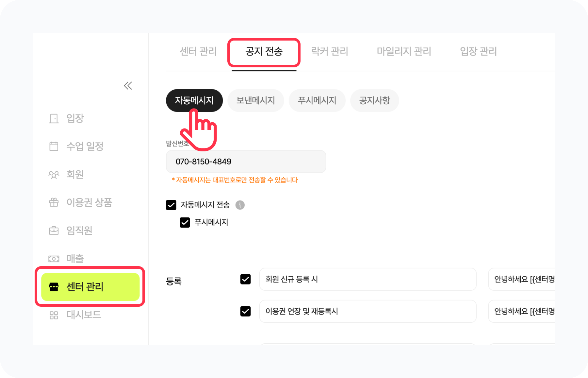588x378 pixels.
Task: Switch to the 락커 관리 tab
Action: [x=329, y=51]
